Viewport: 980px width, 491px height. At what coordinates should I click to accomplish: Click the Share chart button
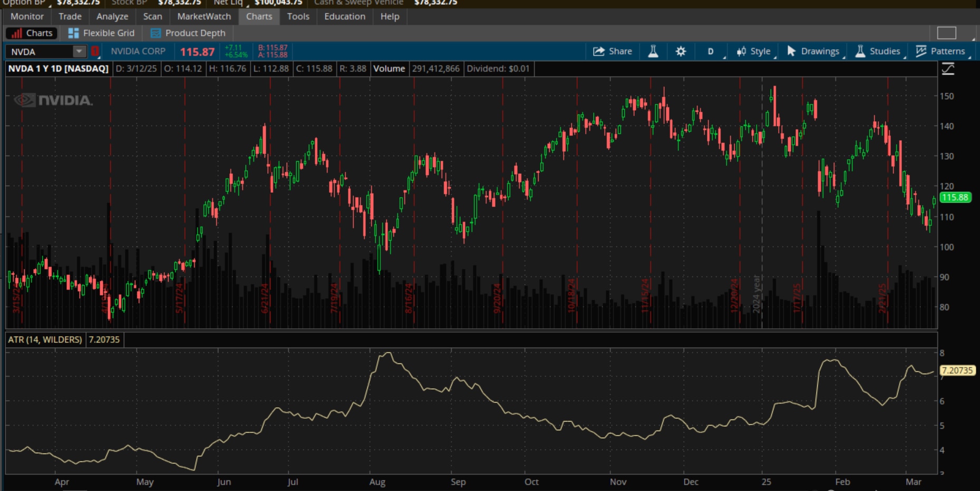coord(613,51)
